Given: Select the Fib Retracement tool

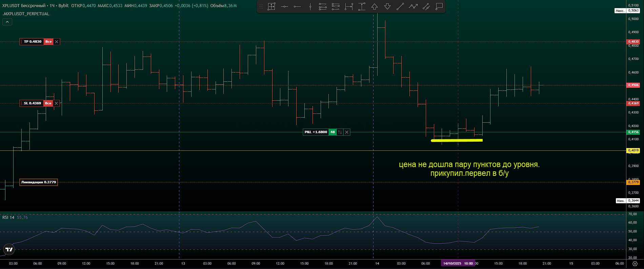Looking at the screenshot, I should pyautogui.click(x=323, y=6).
